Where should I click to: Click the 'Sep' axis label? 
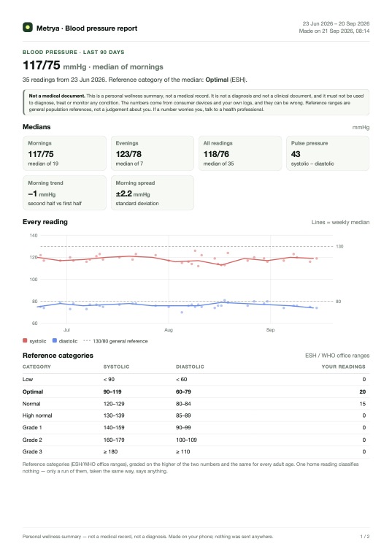pyautogui.click(x=270, y=330)
